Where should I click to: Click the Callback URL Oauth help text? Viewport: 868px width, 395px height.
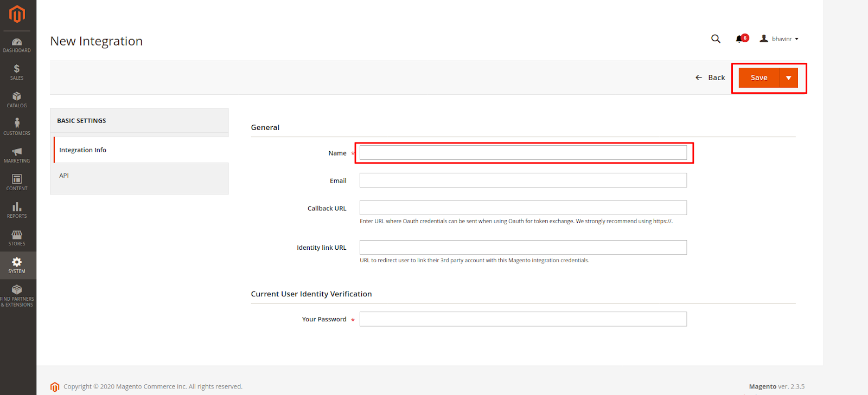click(x=516, y=221)
